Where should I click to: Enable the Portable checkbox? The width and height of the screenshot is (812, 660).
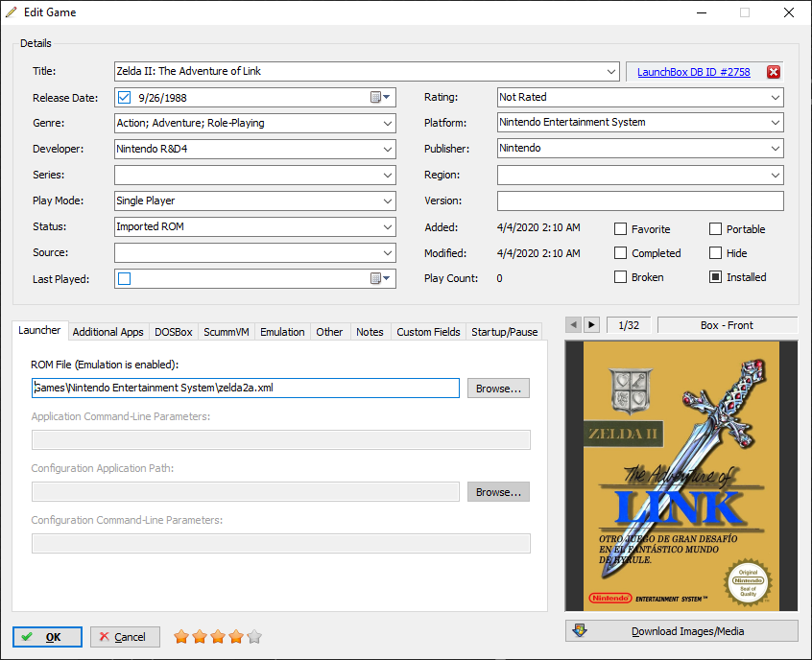tap(715, 229)
